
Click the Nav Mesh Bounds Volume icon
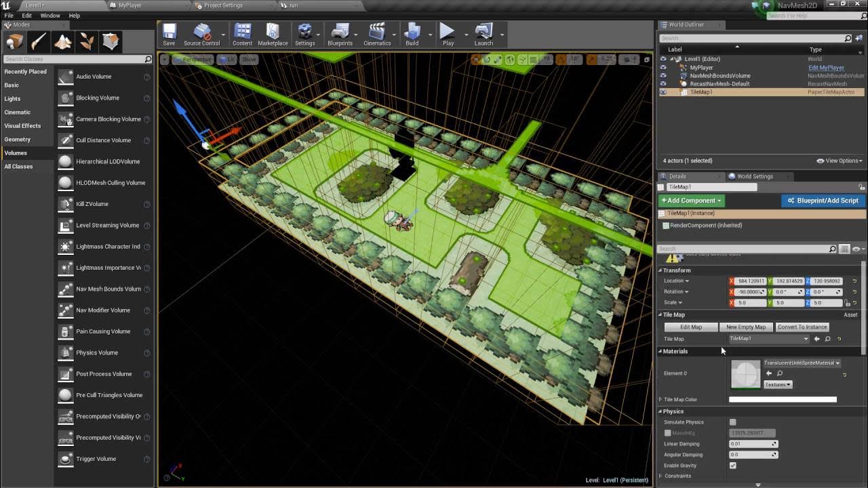pyautogui.click(x=66, y=289)
